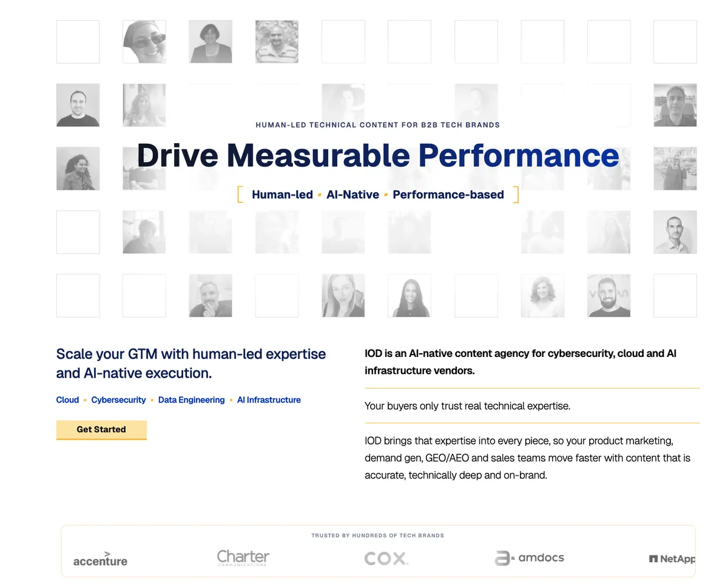Click 'IOD is an AI-native content agency' paragraph
Viewport: 728px width, 587px height.
[x=521, y=362]
